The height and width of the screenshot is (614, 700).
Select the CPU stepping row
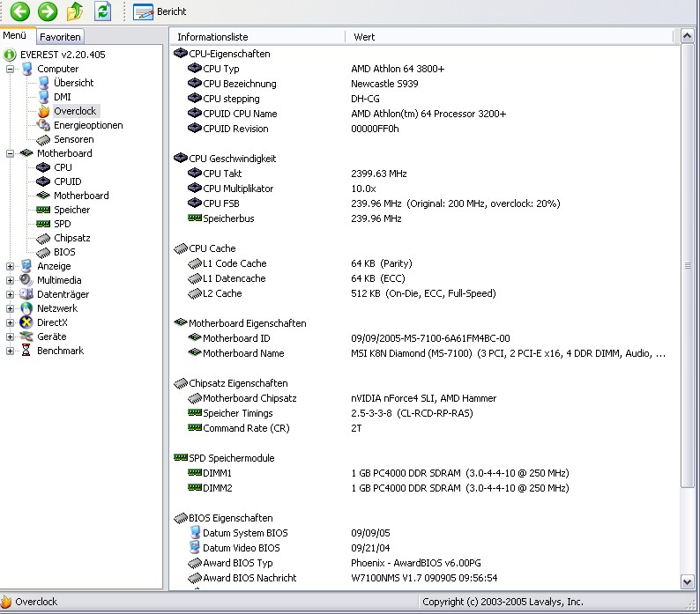tap(424, 99)
